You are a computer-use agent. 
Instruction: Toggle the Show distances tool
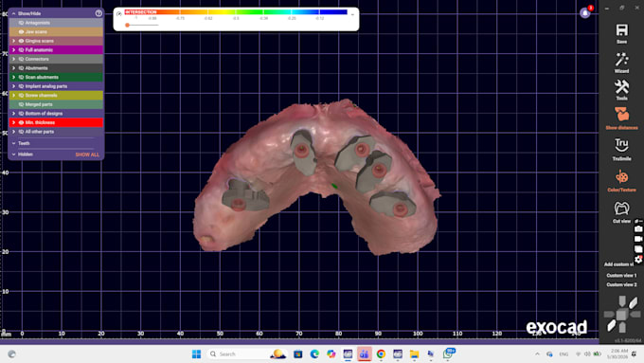(621, 118)
